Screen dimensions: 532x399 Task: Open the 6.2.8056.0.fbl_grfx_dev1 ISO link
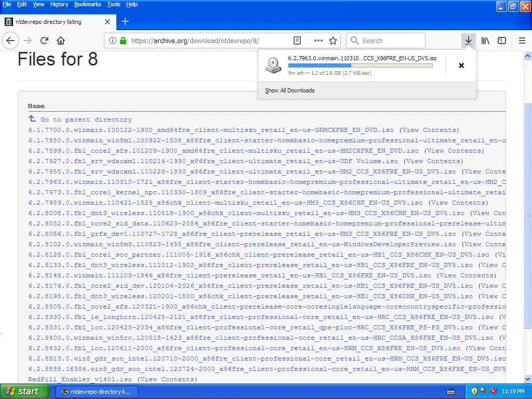(242, 234)
